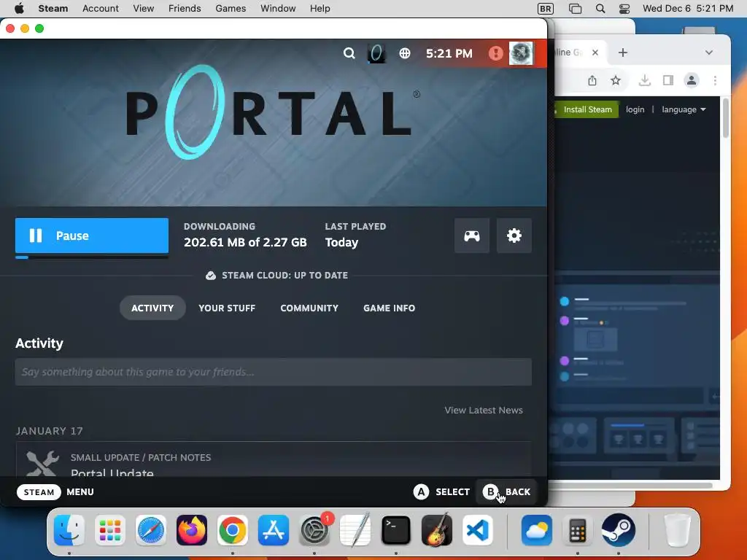Expand the browser tab search chevron
Image resolution: width=747 pixels, height=560 pixels.
click(709, 52)
